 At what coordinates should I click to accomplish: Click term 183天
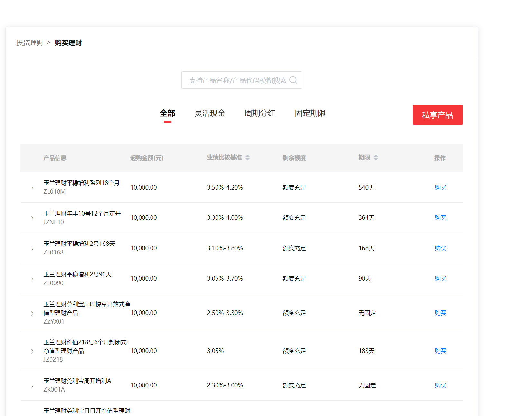coord(367,351)
